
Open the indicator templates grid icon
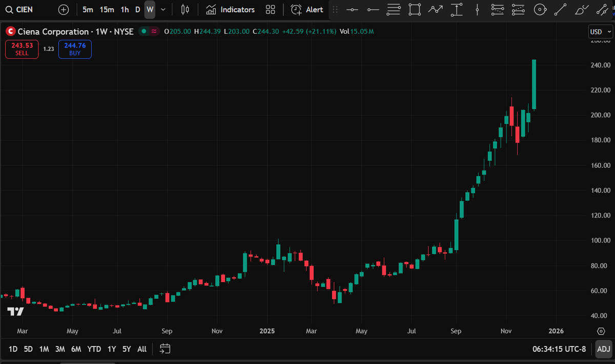(x=271, y=9)
